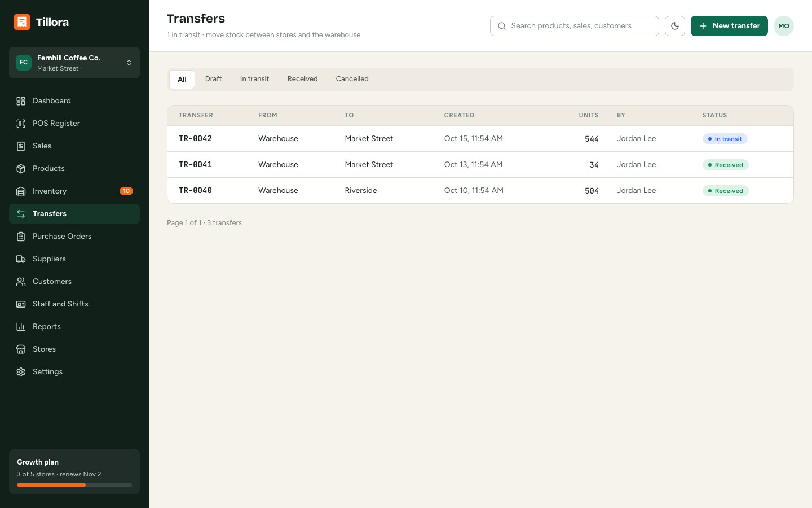Open the Dashboard icon in sidebar

point(21,101)
